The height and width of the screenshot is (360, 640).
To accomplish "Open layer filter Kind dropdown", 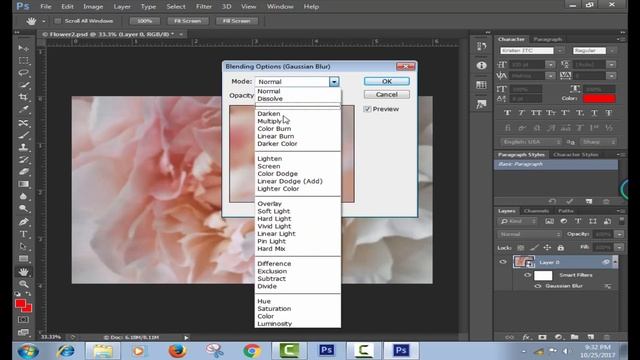I will [x=518, y=221].
